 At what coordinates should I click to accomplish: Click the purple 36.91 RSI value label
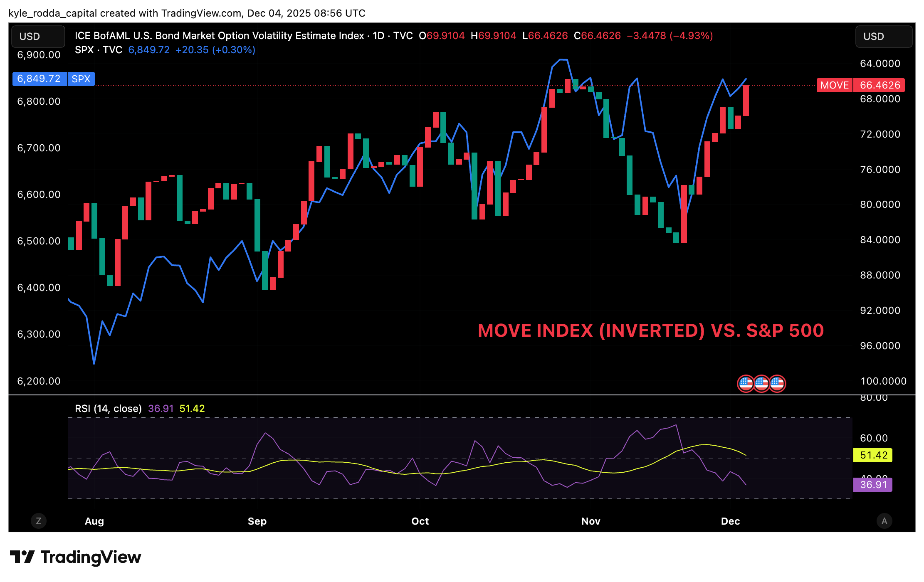tap(872, 485)
